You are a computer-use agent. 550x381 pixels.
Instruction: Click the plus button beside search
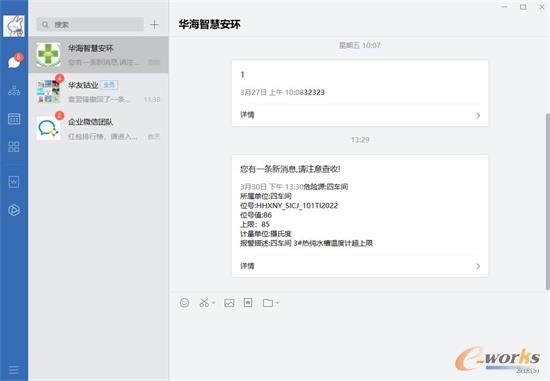pos(154,25)
